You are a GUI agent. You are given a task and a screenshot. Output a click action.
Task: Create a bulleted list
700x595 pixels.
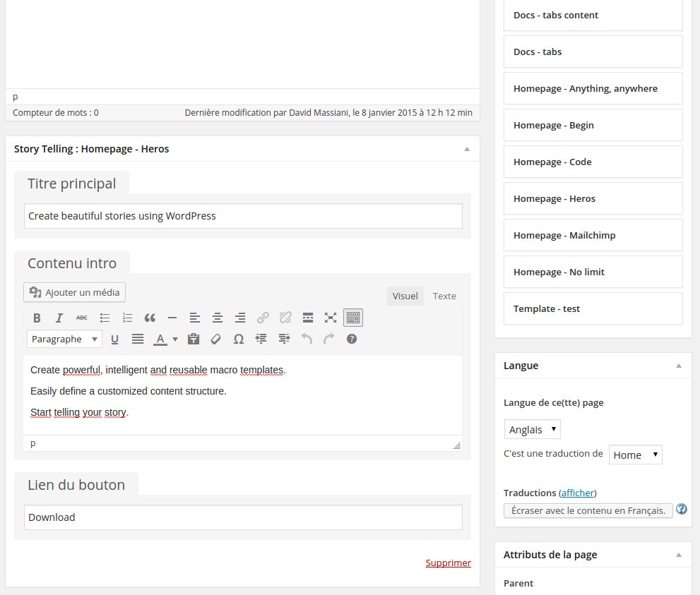point(105,318)
